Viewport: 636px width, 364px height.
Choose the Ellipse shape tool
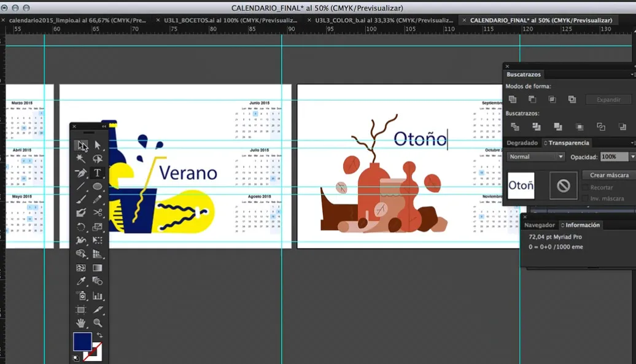pyautogui.click(x=97, y=187)
